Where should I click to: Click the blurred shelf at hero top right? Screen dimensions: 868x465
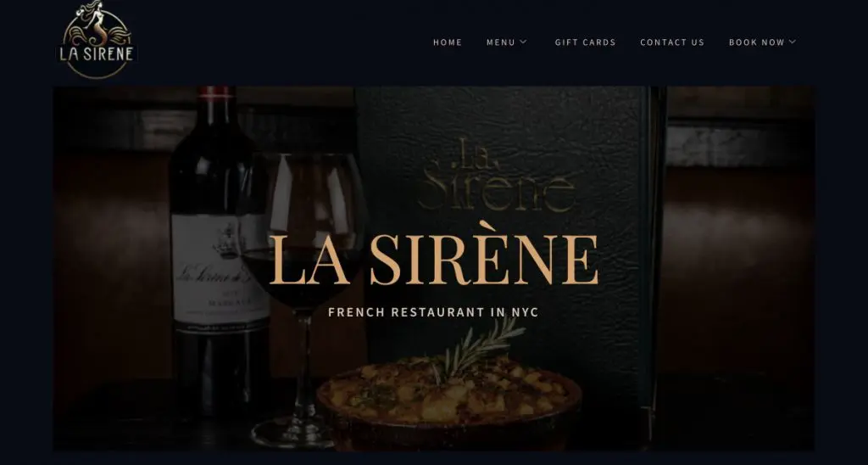[739, 145]
